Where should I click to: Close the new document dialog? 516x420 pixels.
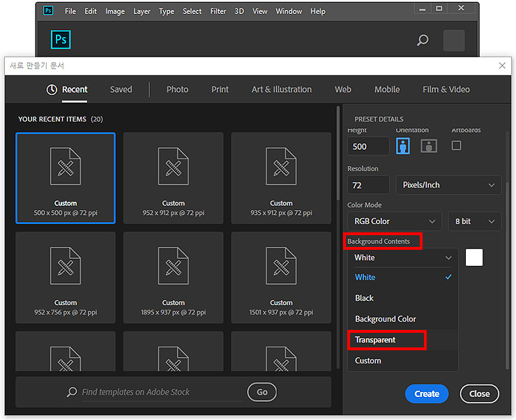pos(502,66)
